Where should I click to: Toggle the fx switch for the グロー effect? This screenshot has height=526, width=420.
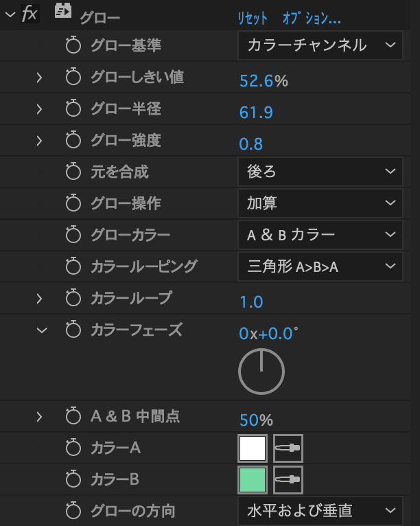30,14
